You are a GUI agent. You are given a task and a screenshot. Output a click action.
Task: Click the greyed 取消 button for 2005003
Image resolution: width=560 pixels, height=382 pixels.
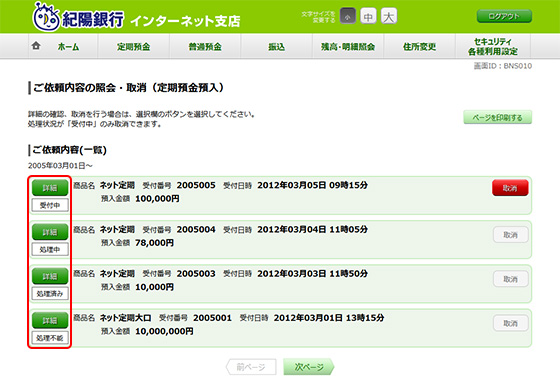point(510,279)
